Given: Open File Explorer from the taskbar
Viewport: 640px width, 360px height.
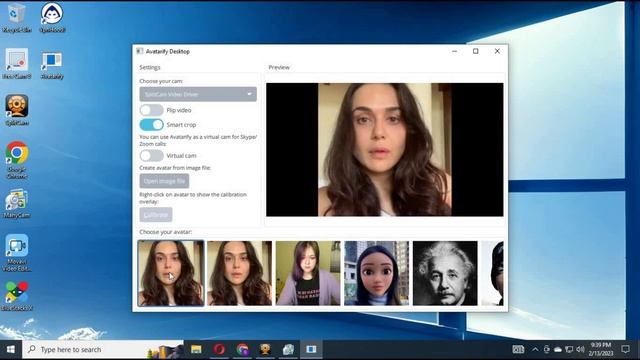Looking at the screenshot, I should click(196, 349).
